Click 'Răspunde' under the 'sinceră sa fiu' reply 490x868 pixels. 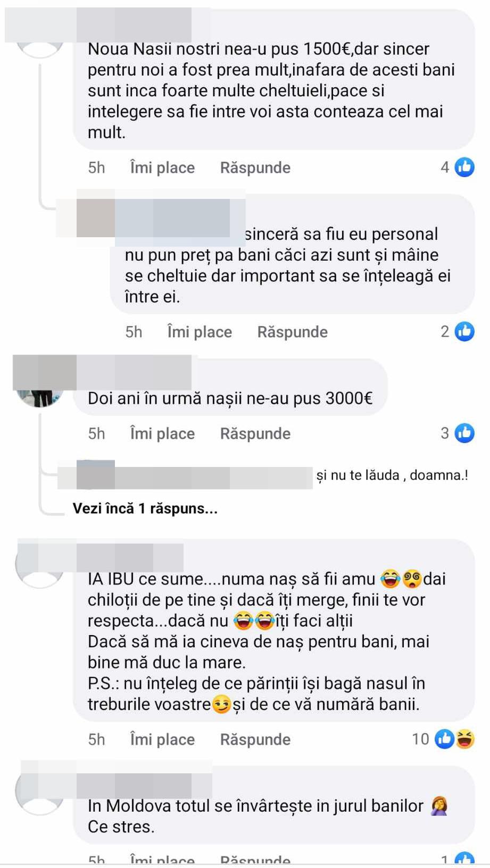(x=293, y=332)
